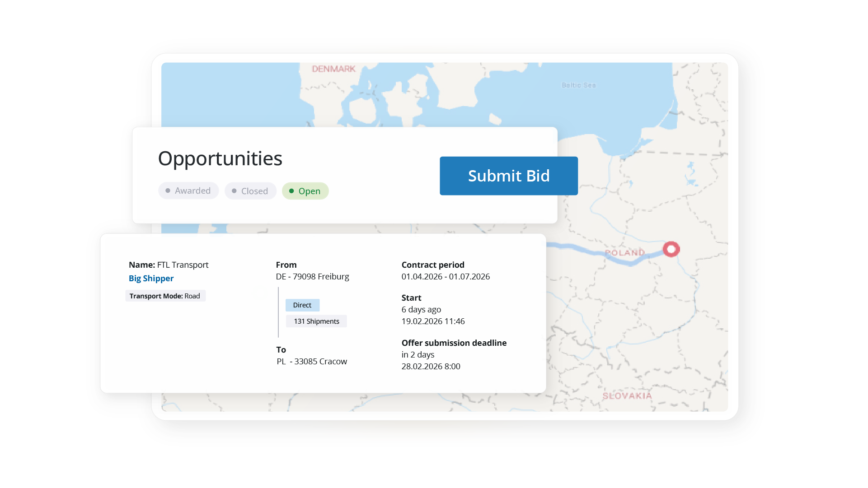
Task: Select the Awarded status filter chip
Action: 188,191
